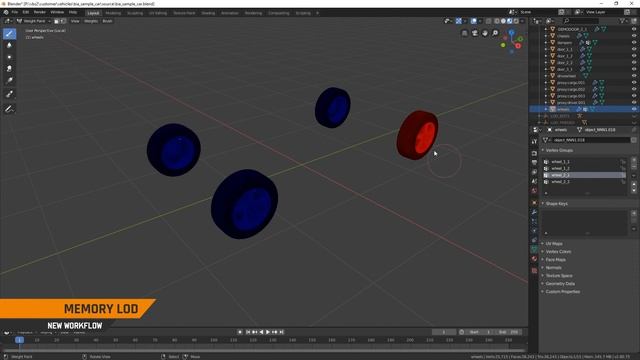
Task: Click the current frame number field
Action: (444, 332)
